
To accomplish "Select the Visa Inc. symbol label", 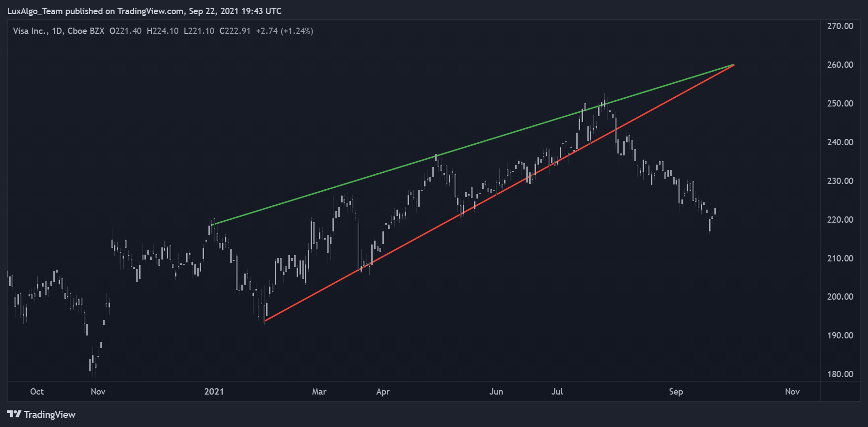I will 30,31.
